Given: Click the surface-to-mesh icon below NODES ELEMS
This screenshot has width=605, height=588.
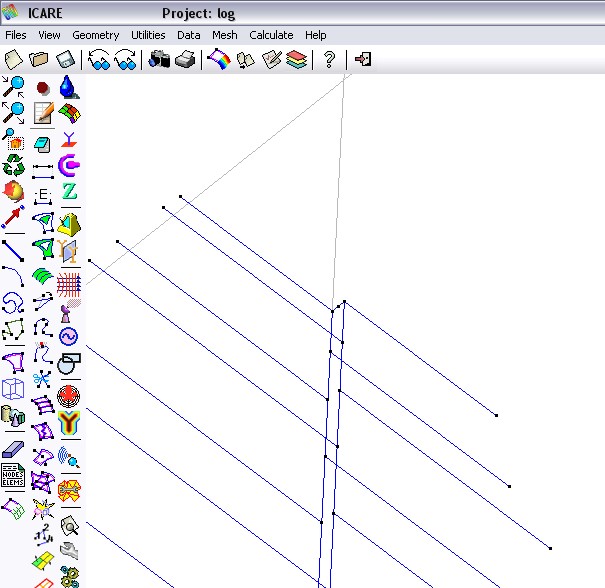Looking at the screenshot, I should pyautogui.click(x=14, y=509).
